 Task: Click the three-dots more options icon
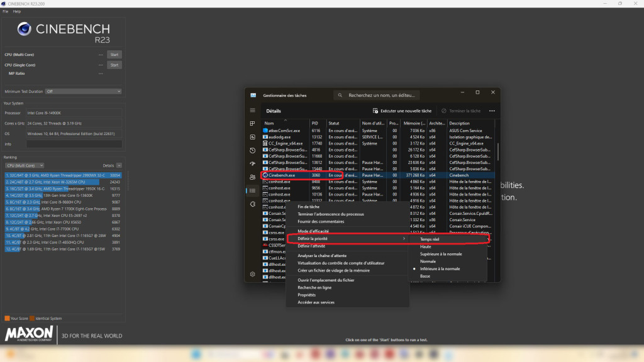pos(492,111)
